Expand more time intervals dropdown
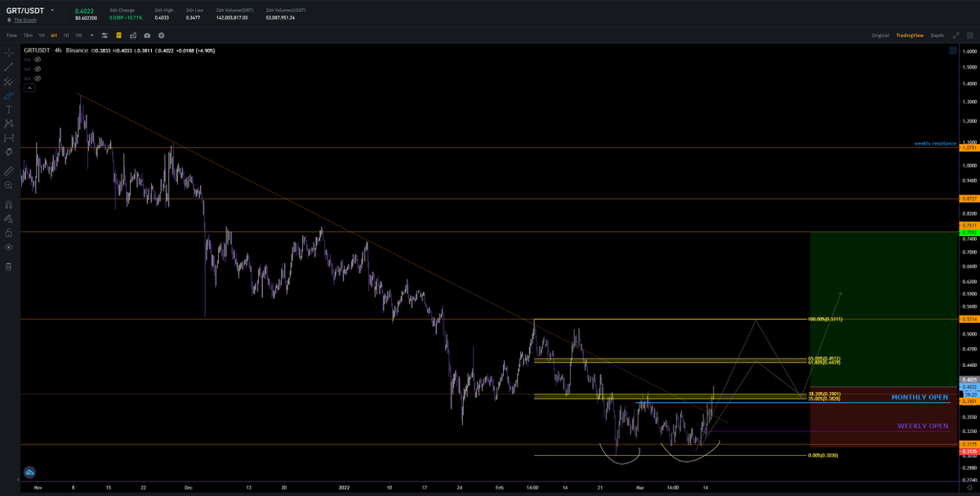Screen dimensions: 980x496 92,35
